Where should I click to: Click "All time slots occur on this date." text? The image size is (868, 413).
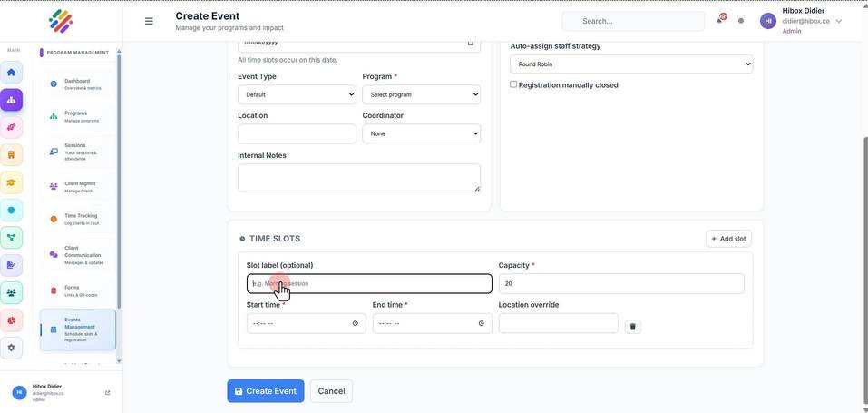[x=288, y=60]
